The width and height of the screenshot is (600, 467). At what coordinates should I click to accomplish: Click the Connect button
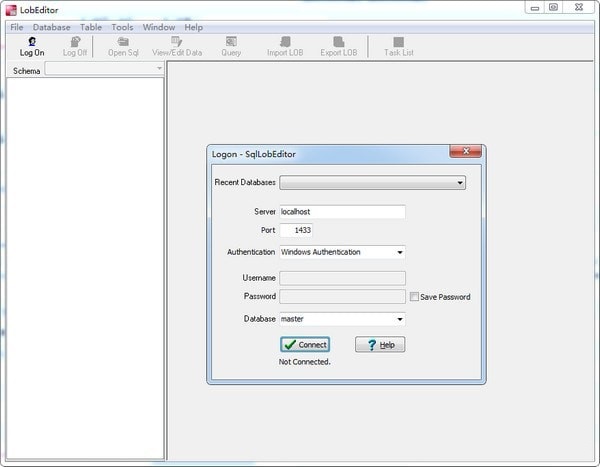pyautogui.click(x=305, y=345)
